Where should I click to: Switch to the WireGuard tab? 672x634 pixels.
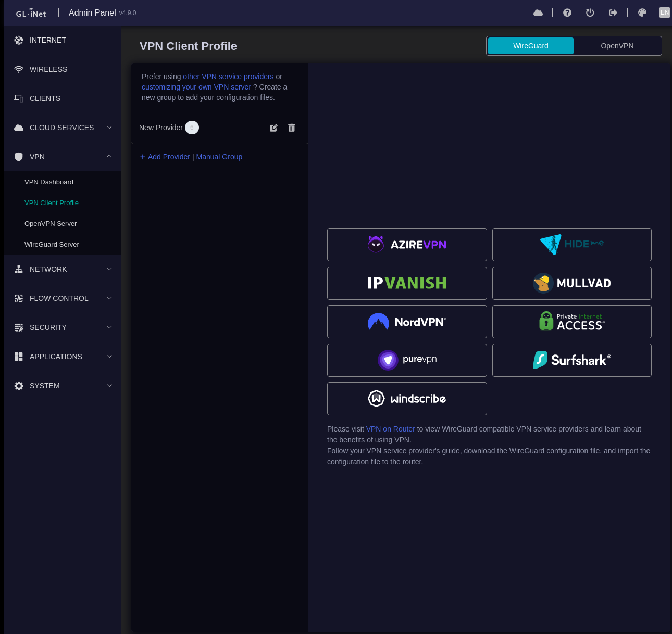(x=531, y=46)
